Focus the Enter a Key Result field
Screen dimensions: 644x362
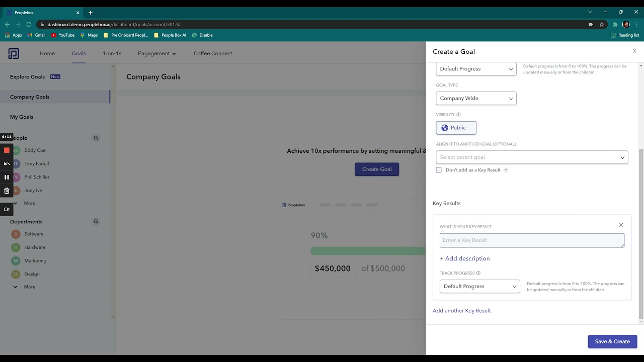(x=532, y=240)
